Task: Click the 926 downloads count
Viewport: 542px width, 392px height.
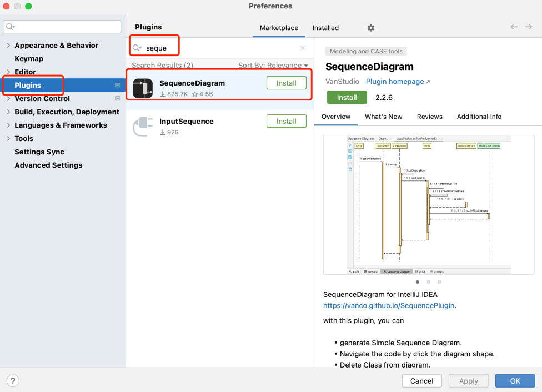Action: (169, 132)
